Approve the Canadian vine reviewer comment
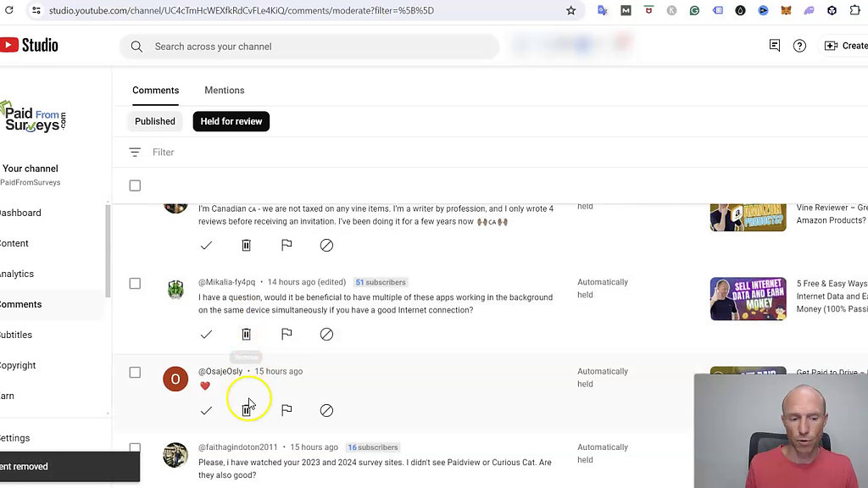 pyautogui.click(x=206, y=245)
